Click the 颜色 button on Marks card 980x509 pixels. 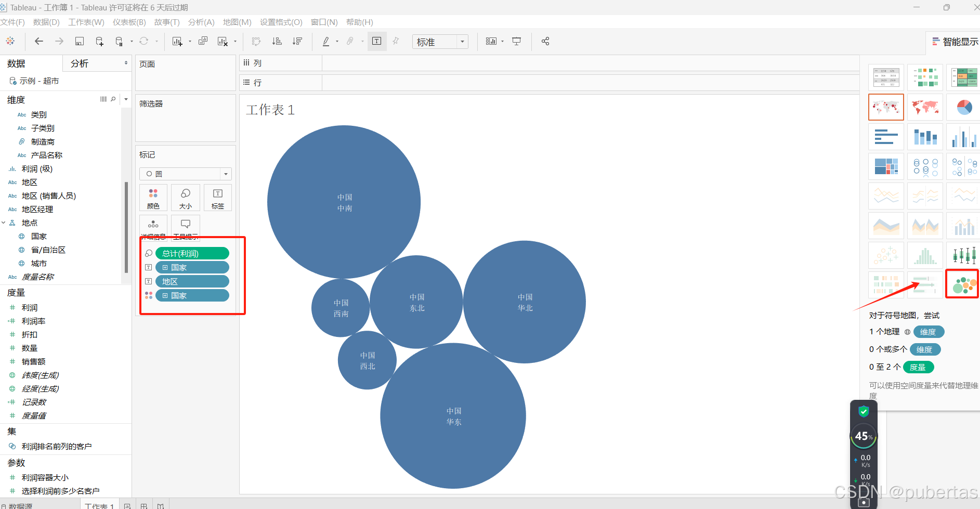(x=153, y=198)
